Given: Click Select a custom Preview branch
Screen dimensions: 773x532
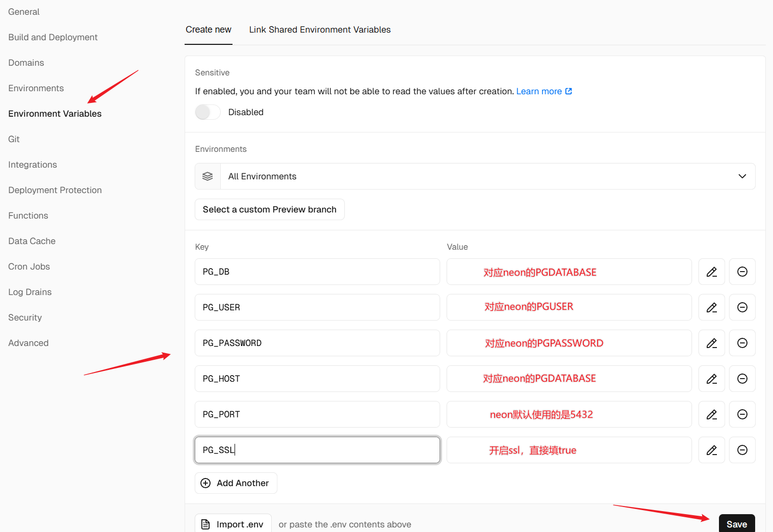Looking at the screenshot, I should (269, 209).
